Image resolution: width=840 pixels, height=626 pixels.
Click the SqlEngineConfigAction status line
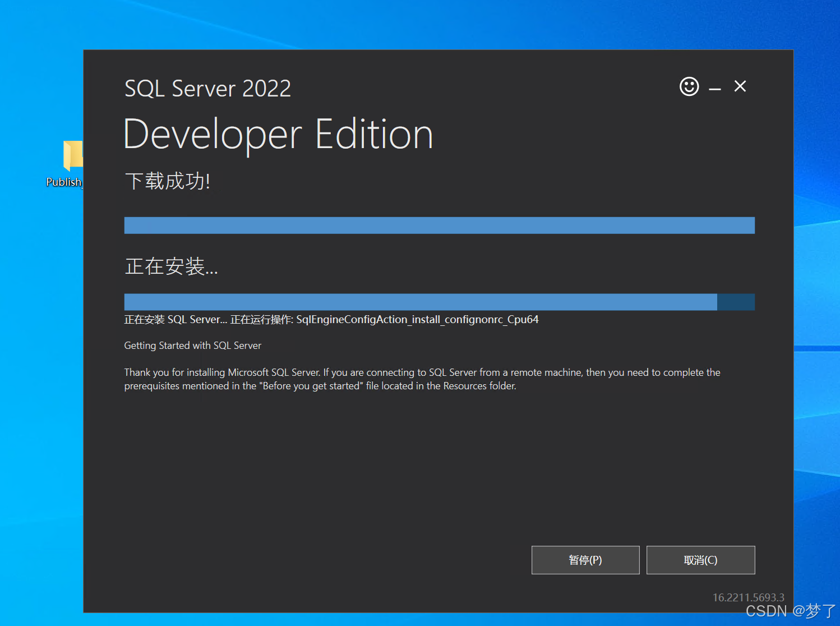point(331,320)
